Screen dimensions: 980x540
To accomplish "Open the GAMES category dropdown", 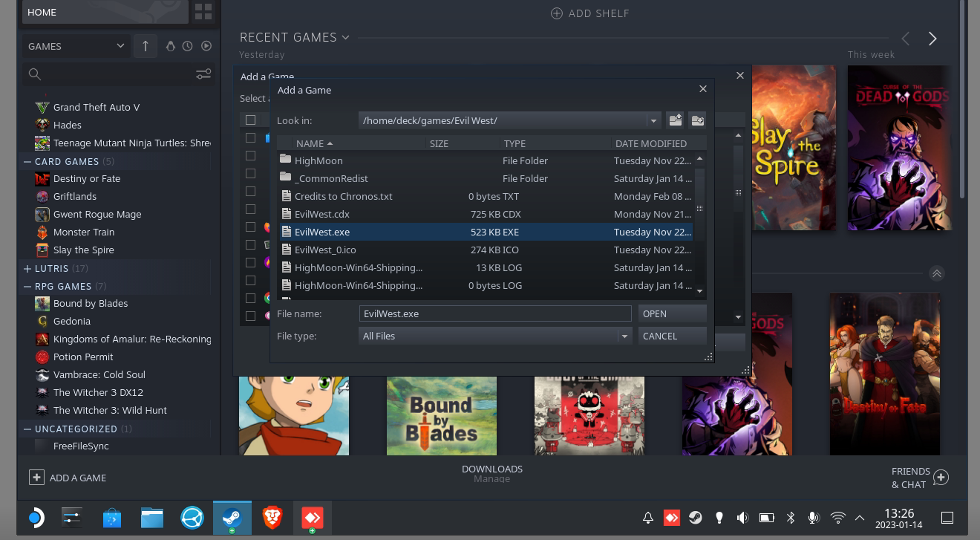I will (x=76, y=46).
